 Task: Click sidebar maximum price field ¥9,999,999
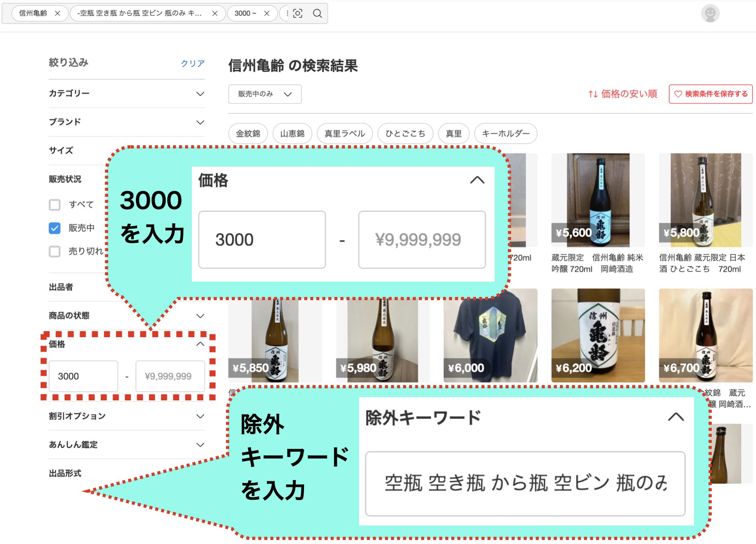pos(170,376)
